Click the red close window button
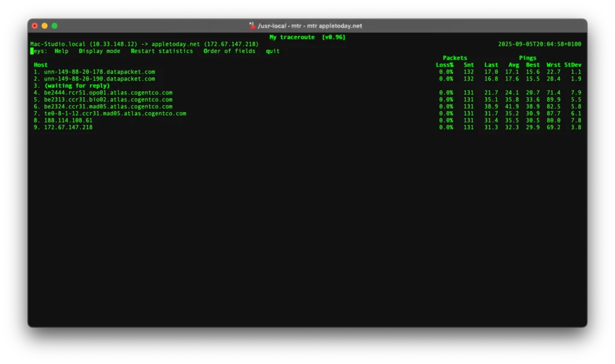This screenshot has height=364, width=615. point(34,26)
